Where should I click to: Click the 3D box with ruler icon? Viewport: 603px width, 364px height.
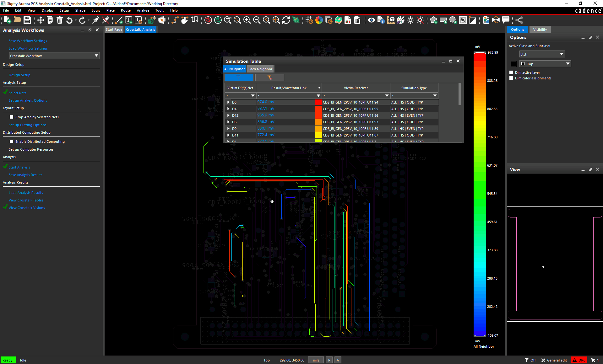(391, 20)
